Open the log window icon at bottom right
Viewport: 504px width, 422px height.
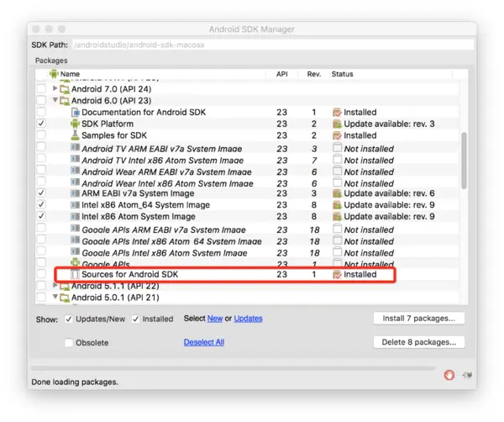pos(467,375)
